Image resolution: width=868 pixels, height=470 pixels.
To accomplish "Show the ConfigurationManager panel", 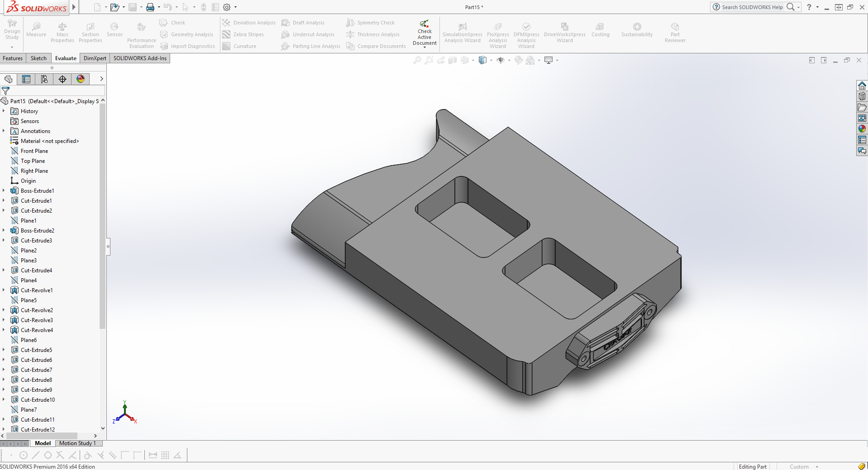I will pyautogui.click(x=44, y=79).
